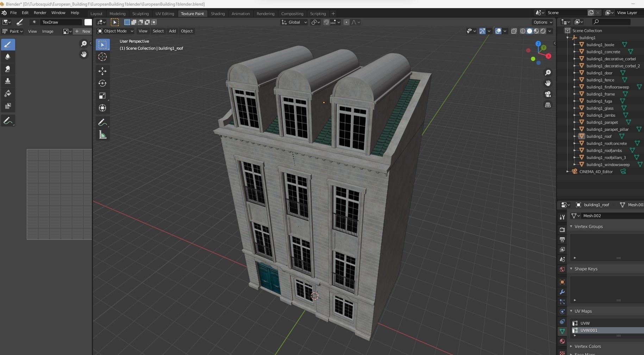Open the Physics properties tab
644x355 pixels.
point(562,312)
